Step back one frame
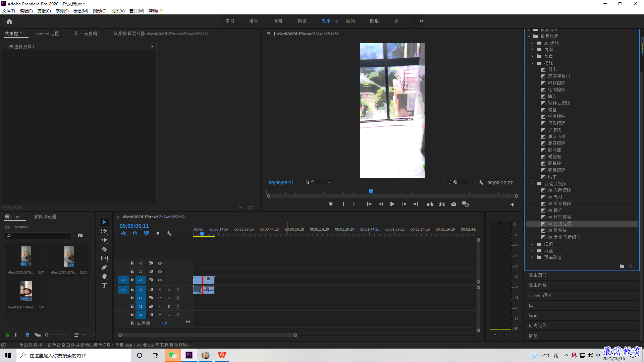The height and width of the screenshot is (362, 644). pos(381,204)
